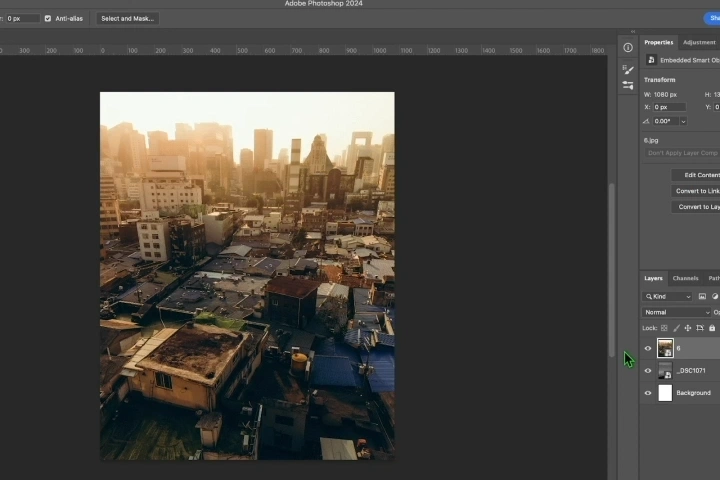Lock transparent pixels icon
Viewport: 720px width, 480px height.
(664, 328)
